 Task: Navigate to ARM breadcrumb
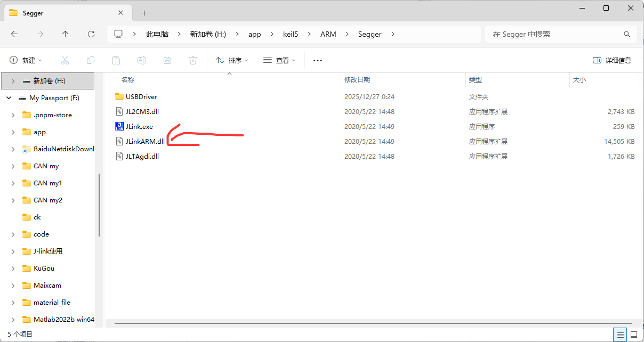(x=328, y=34)
